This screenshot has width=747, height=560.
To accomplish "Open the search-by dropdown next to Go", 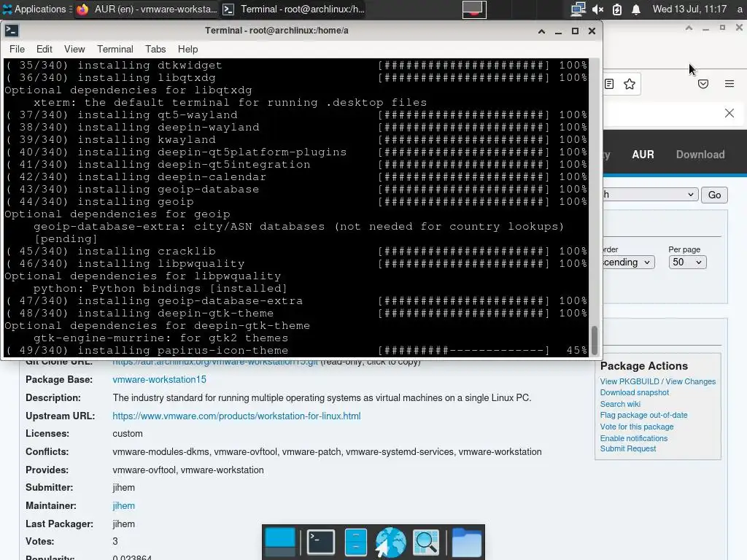I will pyautogui.click(x=650, y=194).
